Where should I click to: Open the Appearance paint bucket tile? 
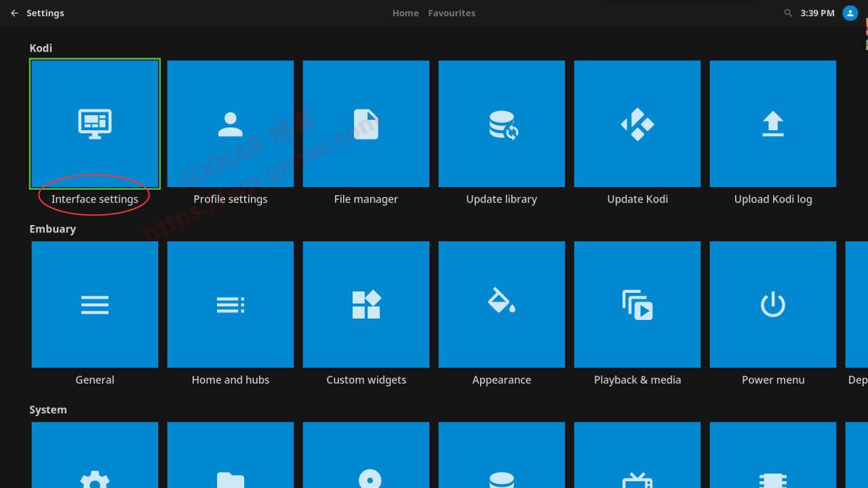click(x=502, y=304)
